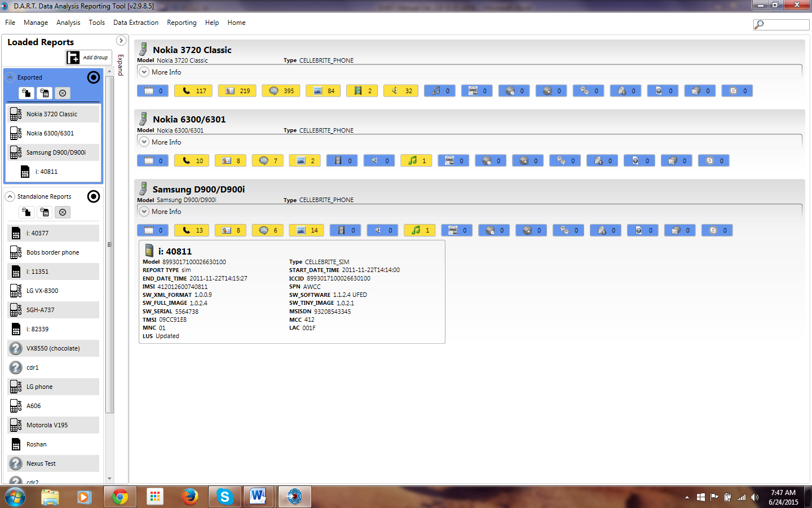Open Samsung D900/D900i SMS messages (6)
The image size is (812, 508).
[x=268, y=230]
